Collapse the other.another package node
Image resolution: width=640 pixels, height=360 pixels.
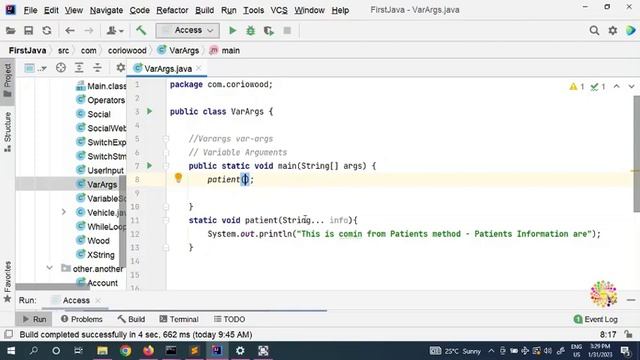(x=49, y=268)
